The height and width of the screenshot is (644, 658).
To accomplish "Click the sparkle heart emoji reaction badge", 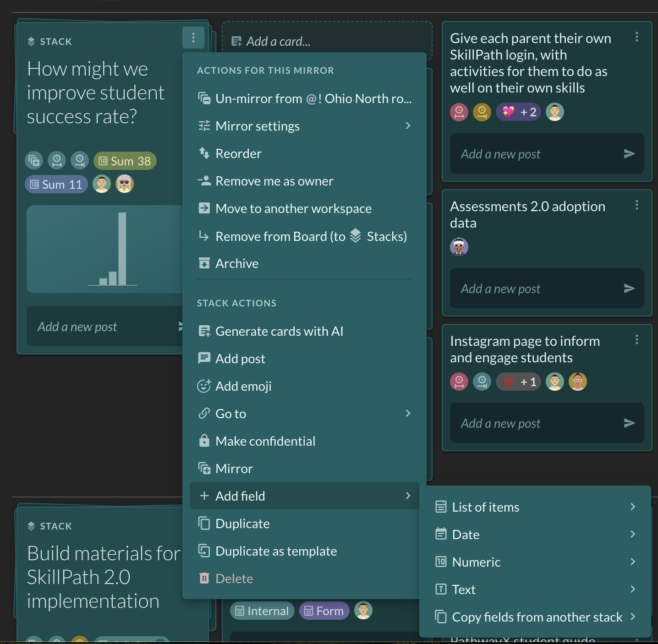I will click(518, 112).
